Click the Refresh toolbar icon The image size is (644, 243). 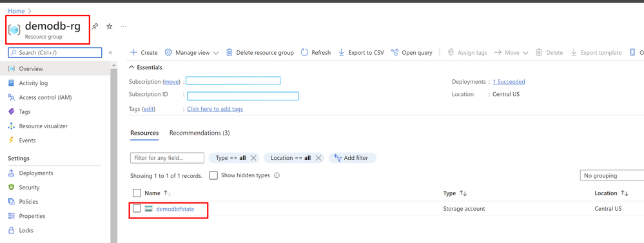(304, 53)
